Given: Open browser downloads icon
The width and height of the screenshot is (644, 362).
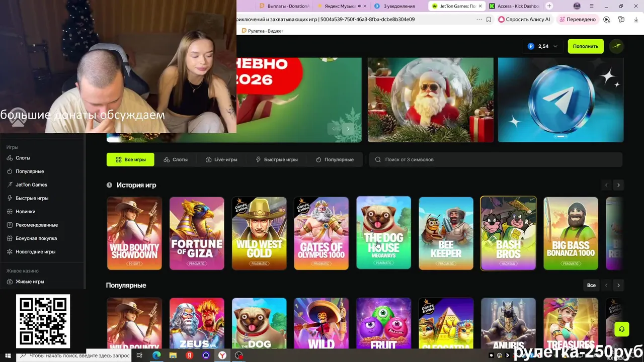Looking at the screenshot, I should click(x=635, y=20).
